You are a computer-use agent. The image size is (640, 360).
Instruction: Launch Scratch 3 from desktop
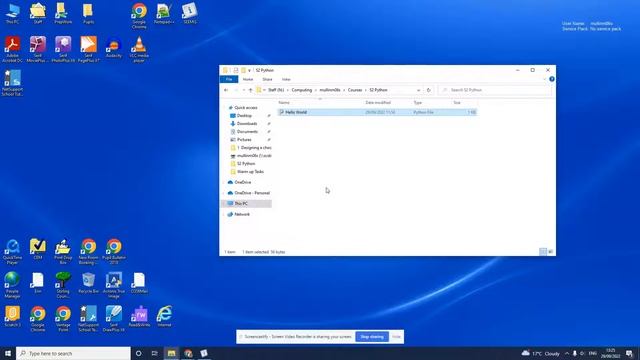tap(12, 316)
